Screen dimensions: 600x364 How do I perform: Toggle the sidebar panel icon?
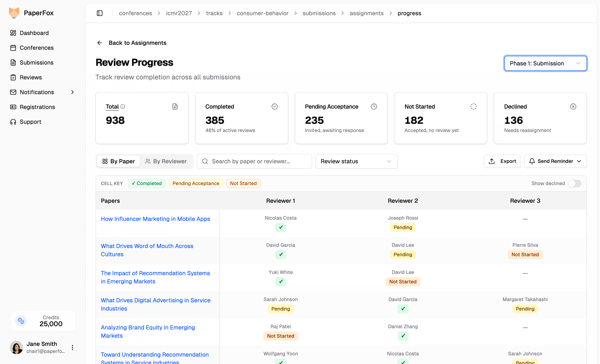click(x=100, y=13)
